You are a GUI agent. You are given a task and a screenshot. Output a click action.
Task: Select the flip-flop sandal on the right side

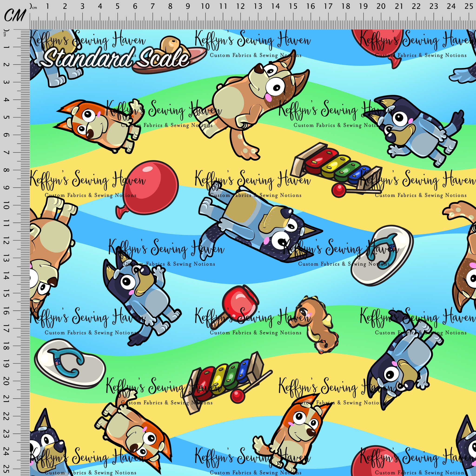coord(382,256)
